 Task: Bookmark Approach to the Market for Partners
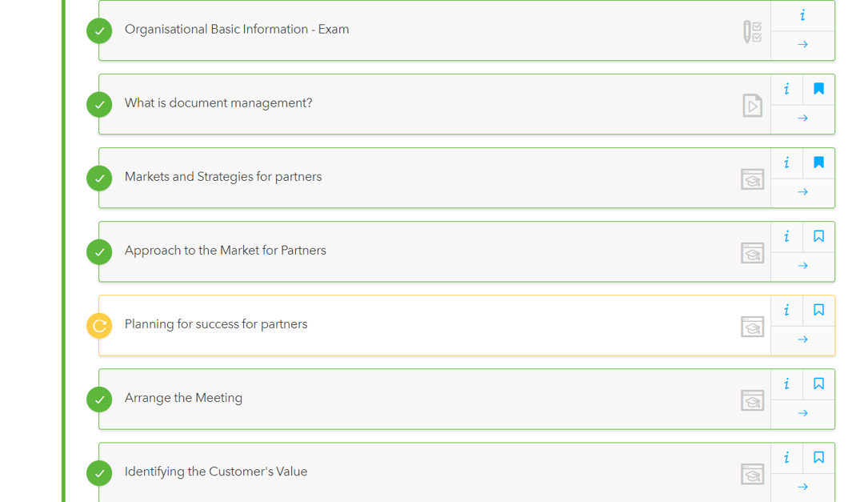818,236
